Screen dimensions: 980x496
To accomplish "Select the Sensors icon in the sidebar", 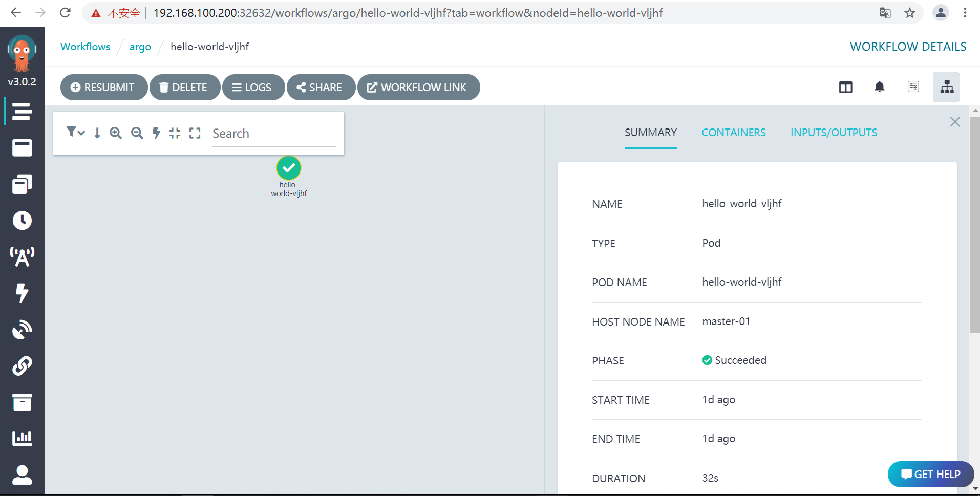I will [x=22, y=293].
